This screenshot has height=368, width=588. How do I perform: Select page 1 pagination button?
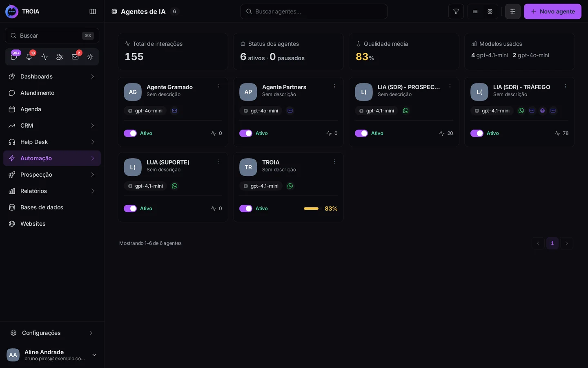pos(552,243)
